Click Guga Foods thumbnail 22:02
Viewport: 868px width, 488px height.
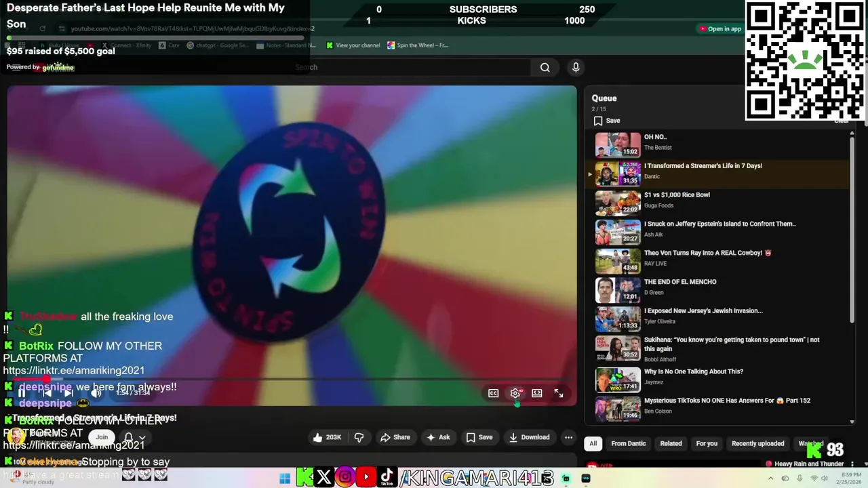618,203
